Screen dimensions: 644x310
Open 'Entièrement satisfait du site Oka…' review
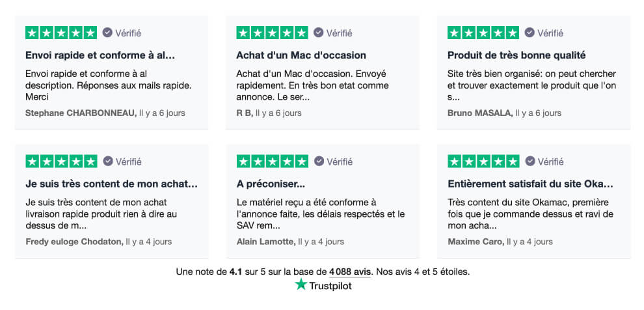530,184
